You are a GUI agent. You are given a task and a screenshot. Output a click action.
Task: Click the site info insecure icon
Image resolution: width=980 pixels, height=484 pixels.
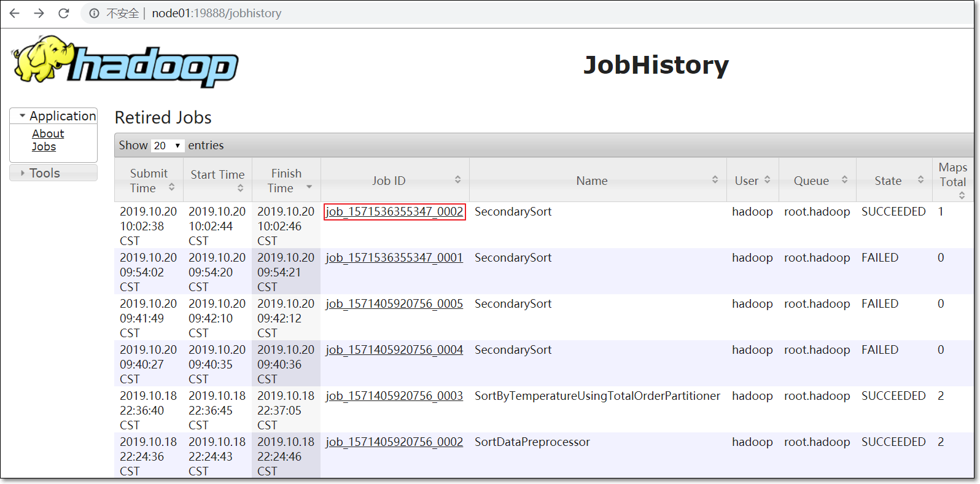(x=94, y=13)
